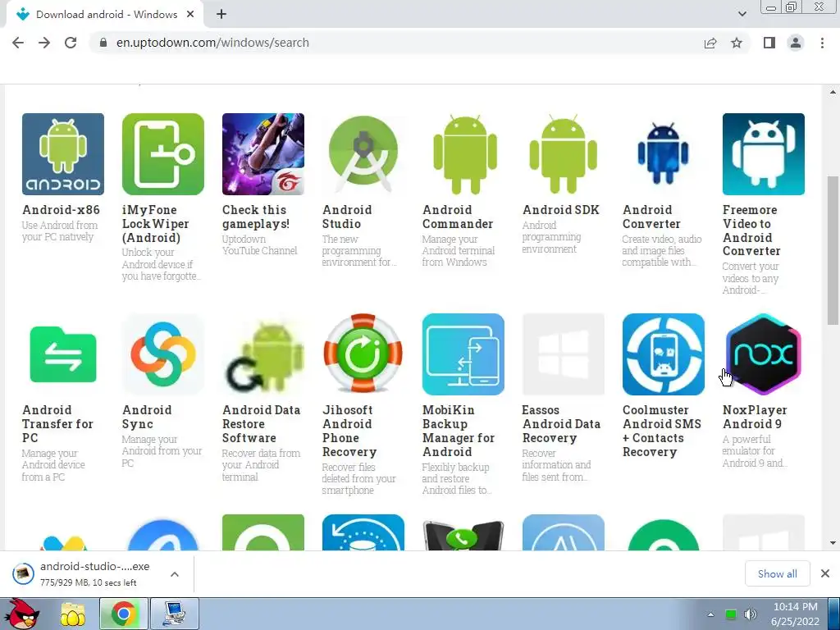The height and width of the screenshot is (630, 840).
Task: Open MobiKin Backup Manager icon
Action: click(x=463, y=354)
